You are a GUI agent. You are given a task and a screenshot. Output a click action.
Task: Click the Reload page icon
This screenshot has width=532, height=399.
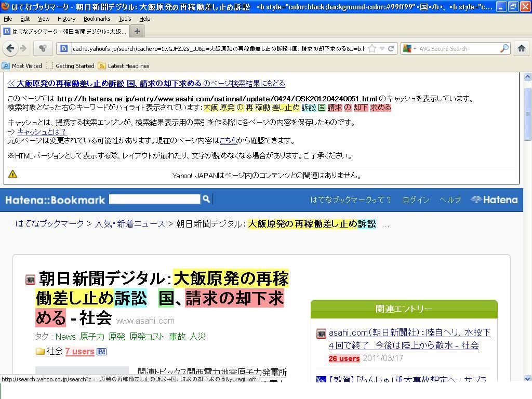coord(391,48)
